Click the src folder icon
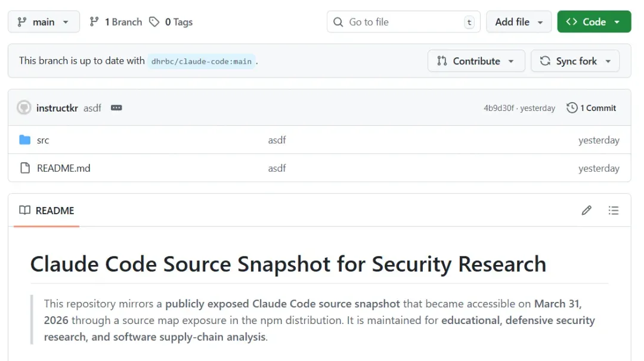Viewport: 644px width, 361px height. 24,140
